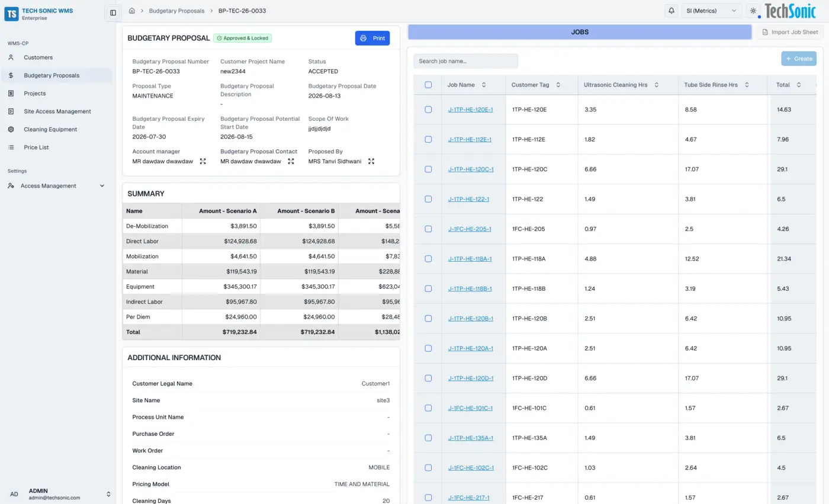Toggle the light theme sun icon
Screen dimensions: 829x504
[753, 11]
